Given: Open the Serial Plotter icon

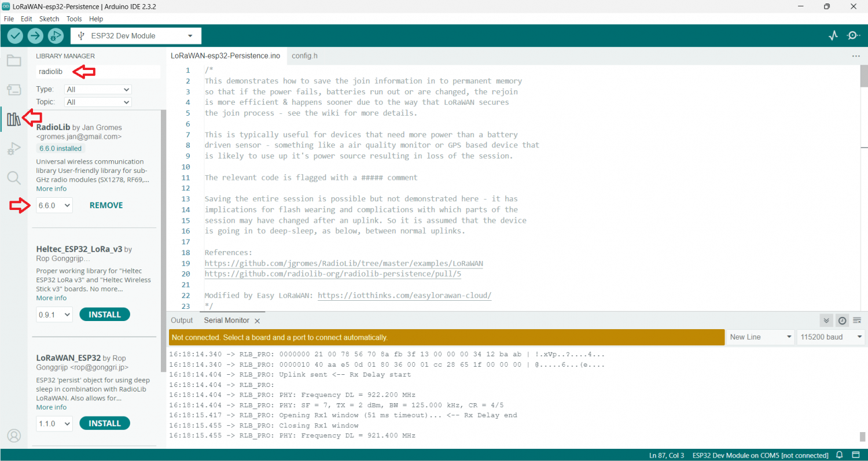Looking at the screenshot, I should 833,36.
